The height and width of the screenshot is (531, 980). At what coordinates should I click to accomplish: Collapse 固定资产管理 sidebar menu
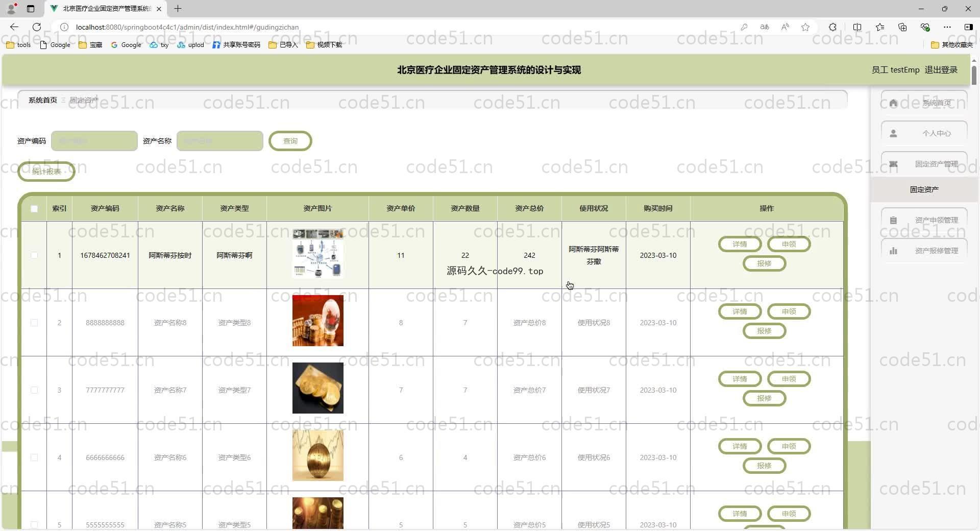(924, 164)
